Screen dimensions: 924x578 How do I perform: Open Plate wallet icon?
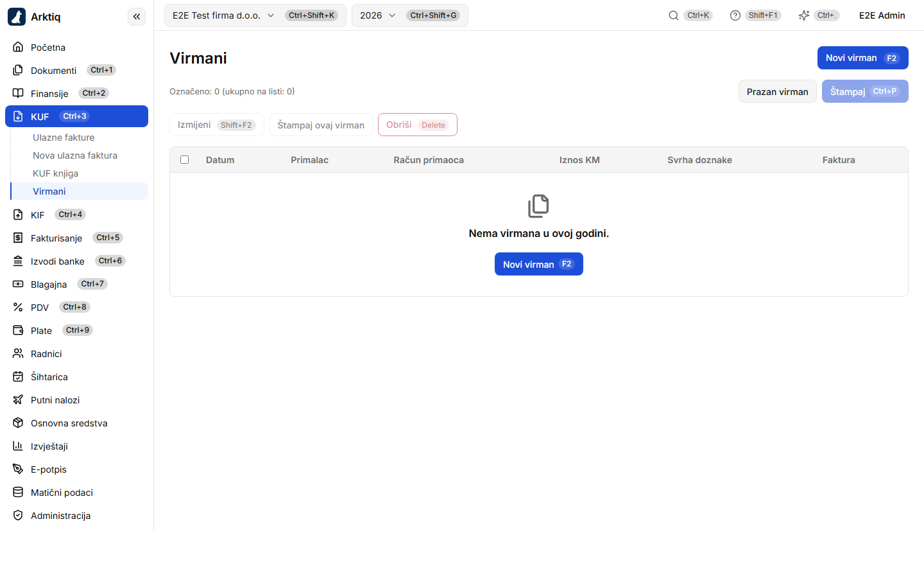[18, 330]
